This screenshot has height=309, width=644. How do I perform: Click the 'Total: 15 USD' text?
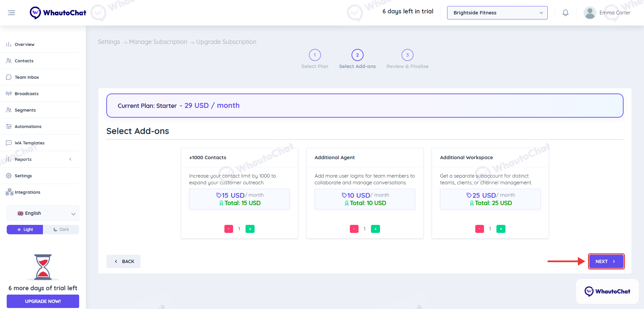(x=243, y=203)
